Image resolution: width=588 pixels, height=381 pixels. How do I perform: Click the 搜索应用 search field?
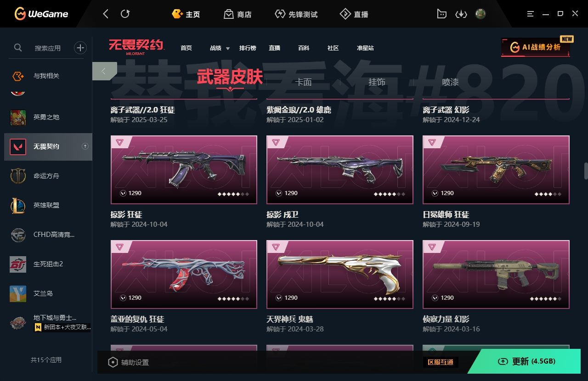pyautogui.click(x=48, y=48)
